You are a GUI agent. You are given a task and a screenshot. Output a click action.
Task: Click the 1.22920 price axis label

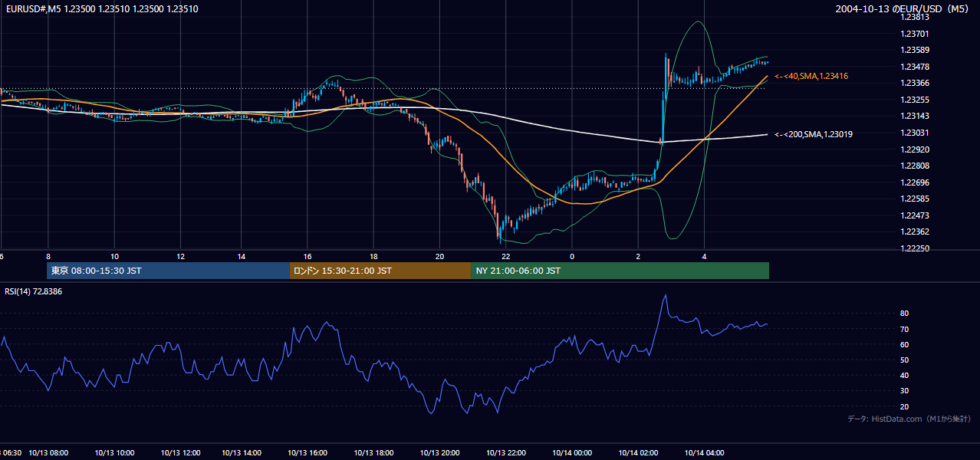(x=915, y=149)
